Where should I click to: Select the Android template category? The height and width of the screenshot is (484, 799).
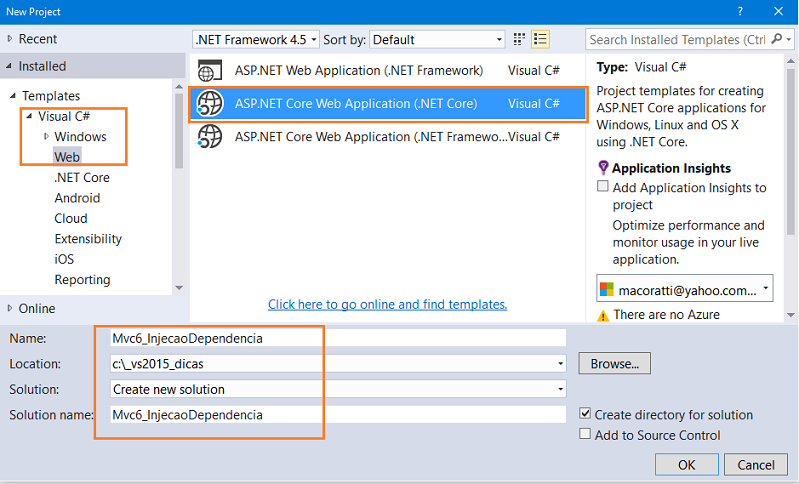pos(77,198)
